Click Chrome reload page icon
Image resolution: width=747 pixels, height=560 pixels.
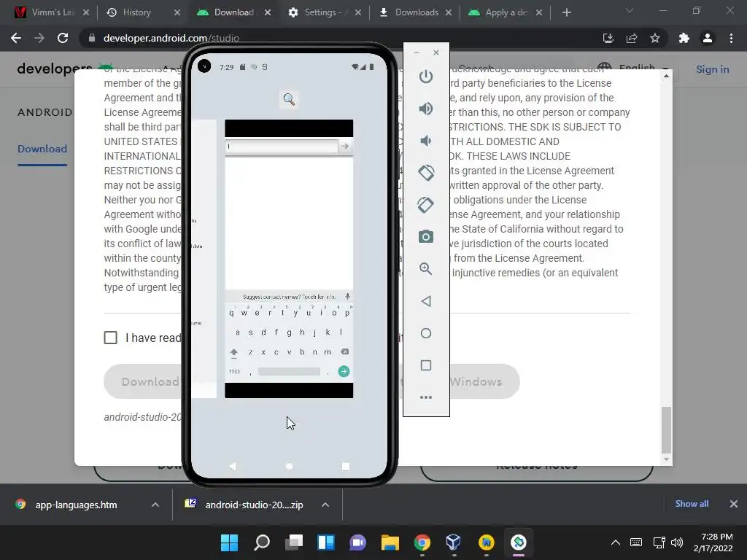pyautogui.click(x=63, y=38)
